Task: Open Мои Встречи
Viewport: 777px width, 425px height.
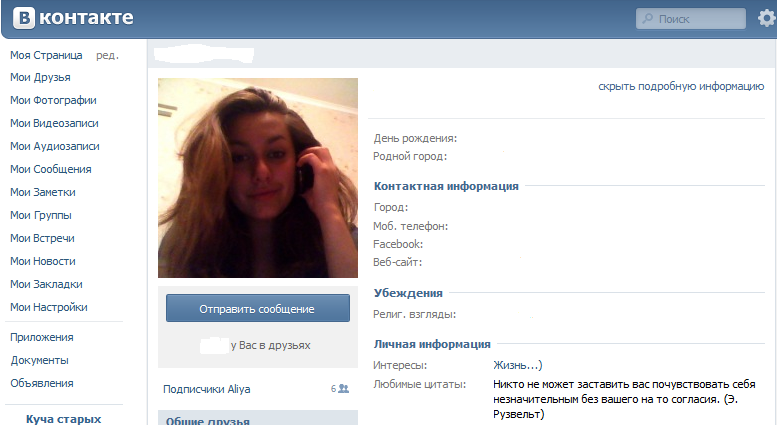Action: [x=42, y=238]
